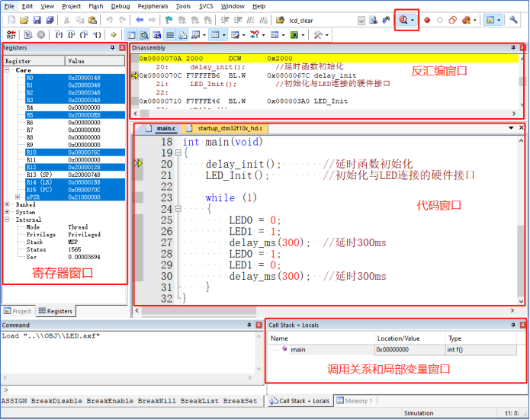Step out of the current function icon

(84, 35)
